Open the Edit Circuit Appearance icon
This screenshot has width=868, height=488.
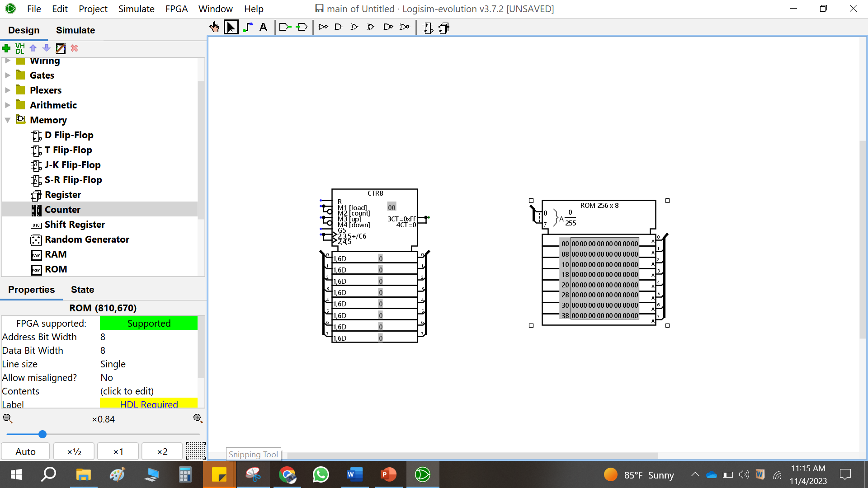[61, 48]
